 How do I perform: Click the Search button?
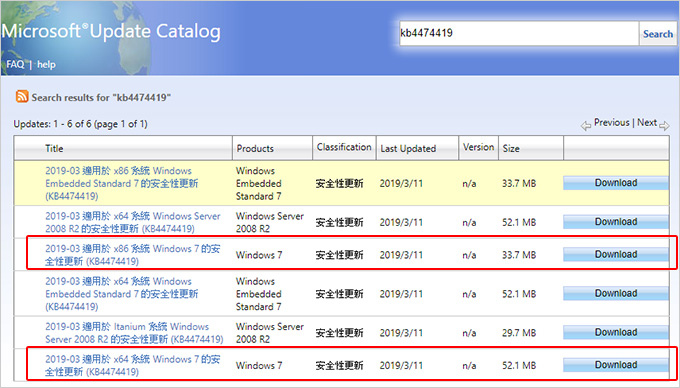[x=657, y=34]
